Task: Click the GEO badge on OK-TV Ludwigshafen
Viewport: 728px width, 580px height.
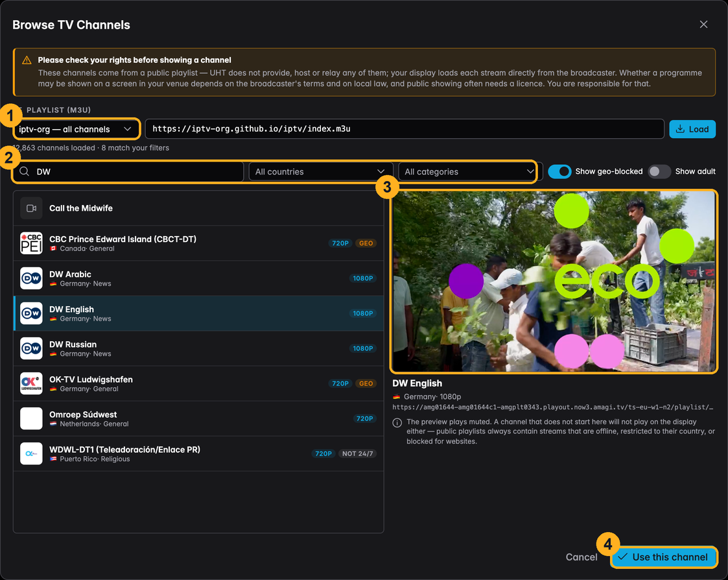Action: pyautogui.click(x=366, y=383)
